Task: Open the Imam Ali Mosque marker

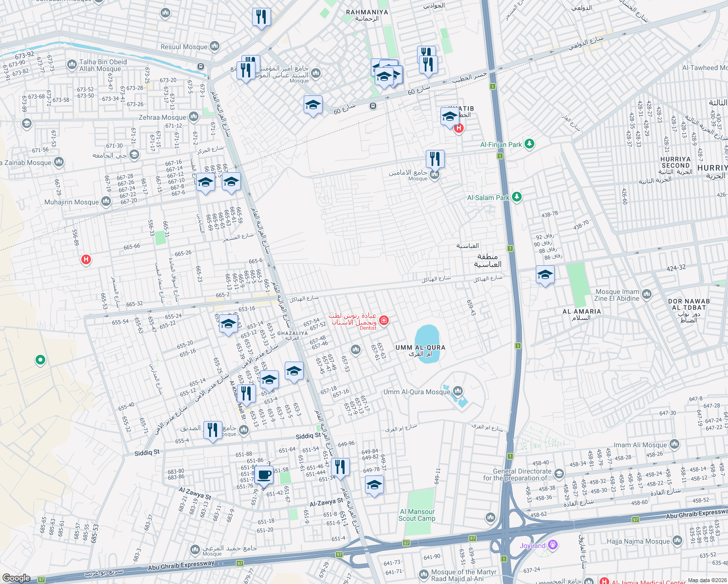Action: 674,444
